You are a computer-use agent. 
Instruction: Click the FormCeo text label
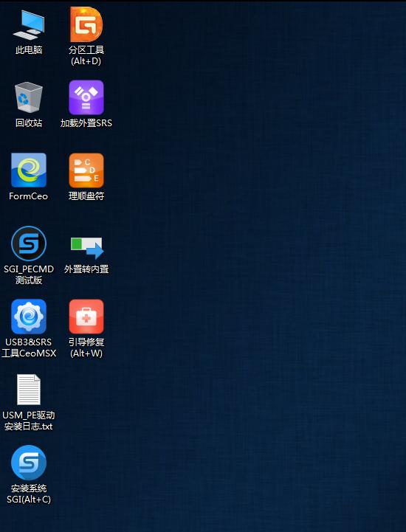click(x=29, y=196)
